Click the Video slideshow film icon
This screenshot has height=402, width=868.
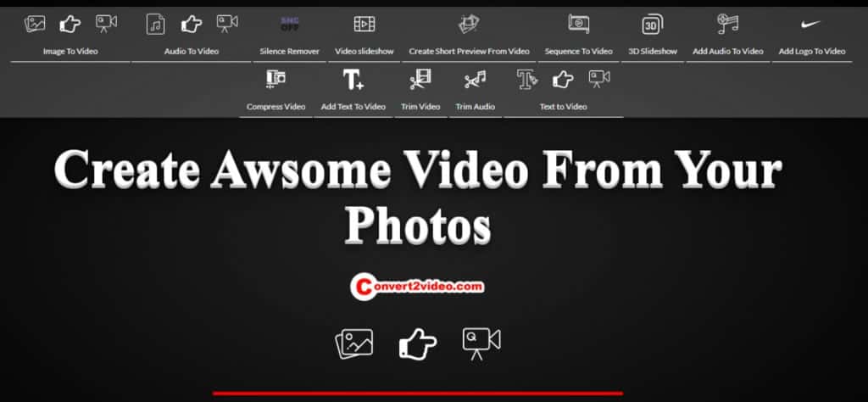[x=364, y=24]
